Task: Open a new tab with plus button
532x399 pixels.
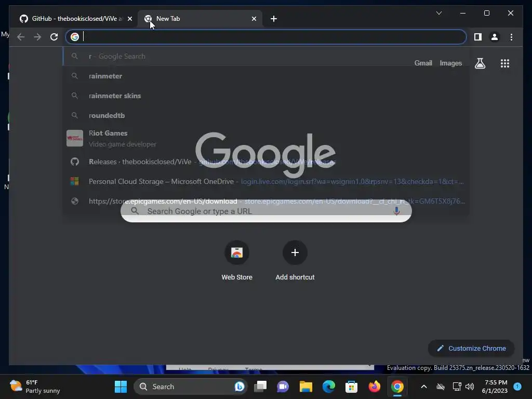Action: click(x=274, y=19)
